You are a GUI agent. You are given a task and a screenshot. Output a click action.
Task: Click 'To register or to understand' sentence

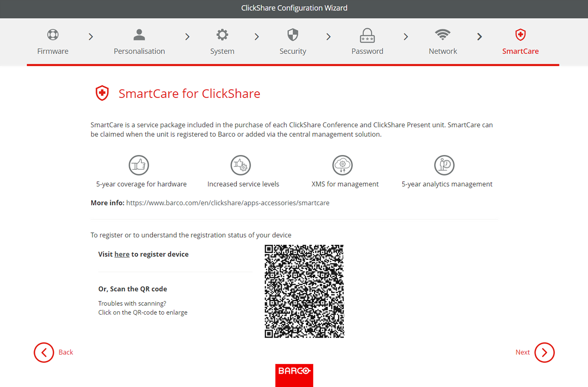pyautogui.click(x=191, y=235)
